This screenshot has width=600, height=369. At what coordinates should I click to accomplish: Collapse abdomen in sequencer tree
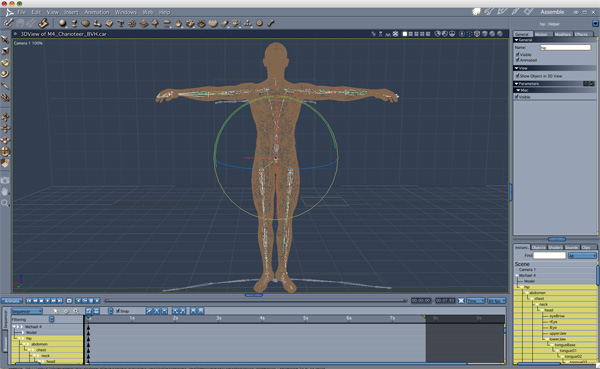(24, 344)
